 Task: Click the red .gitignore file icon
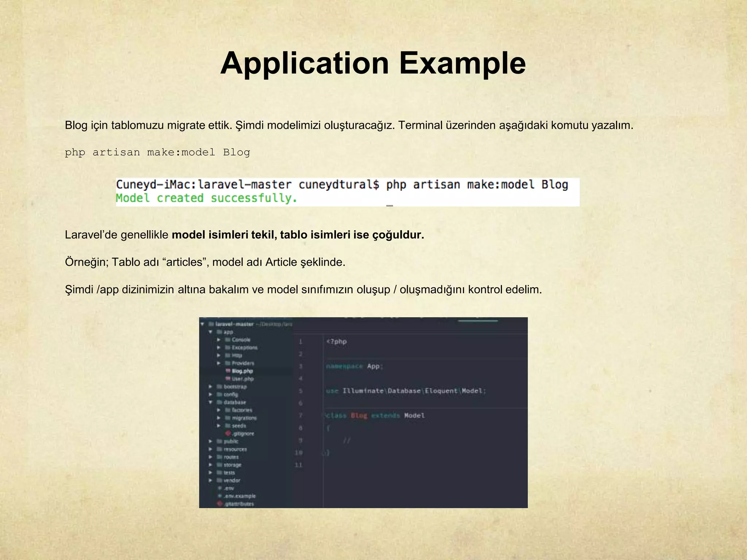tap(228, 433)
